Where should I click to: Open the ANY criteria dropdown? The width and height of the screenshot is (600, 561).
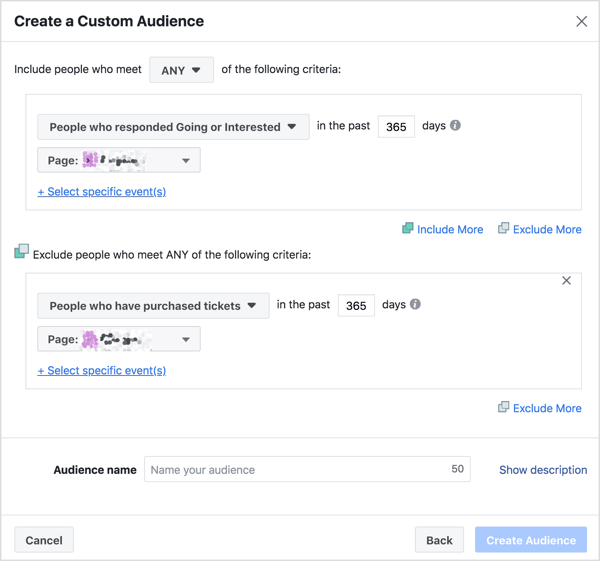181,70
